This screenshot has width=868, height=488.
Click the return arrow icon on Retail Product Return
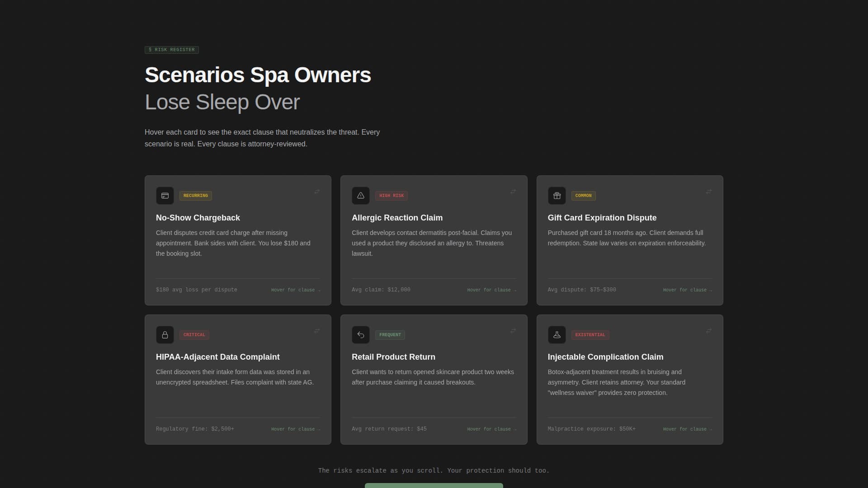(x=361, y=335)
